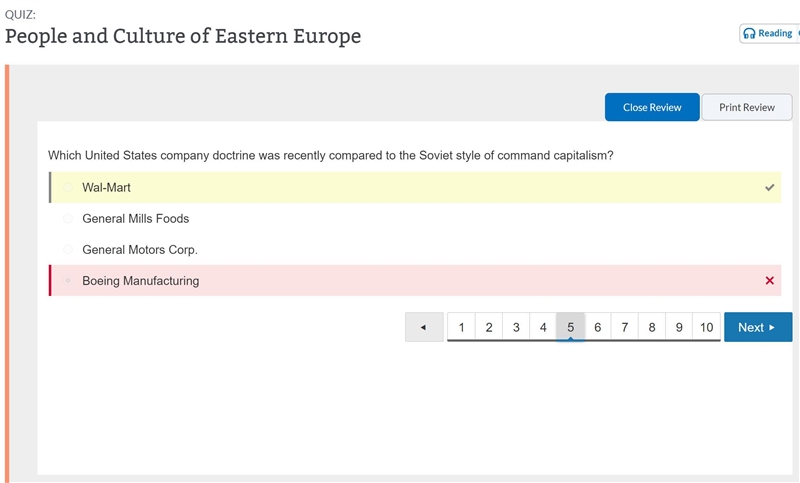Select the General Mills Foods radio button
This screenshot has width=800, height=483.
tap(68, 219)
